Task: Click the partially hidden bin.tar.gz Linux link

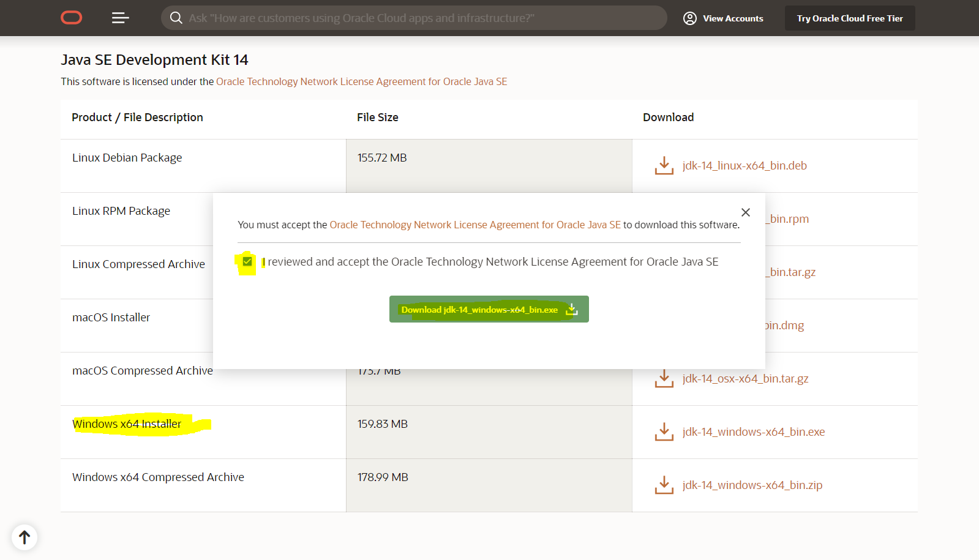Action: [790, 272]
